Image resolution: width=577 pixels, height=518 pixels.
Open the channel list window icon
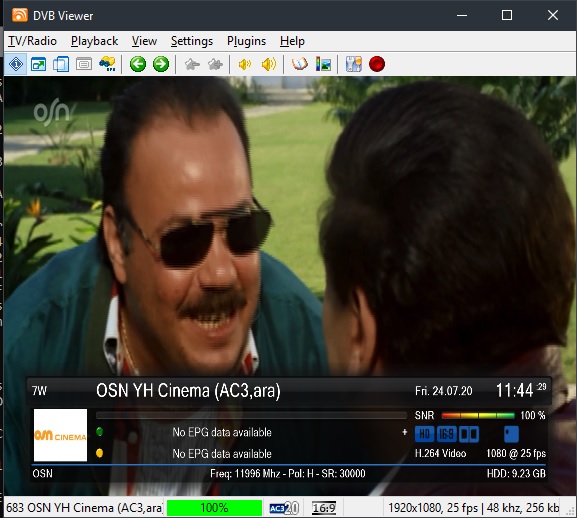click(x=61, y=64)
